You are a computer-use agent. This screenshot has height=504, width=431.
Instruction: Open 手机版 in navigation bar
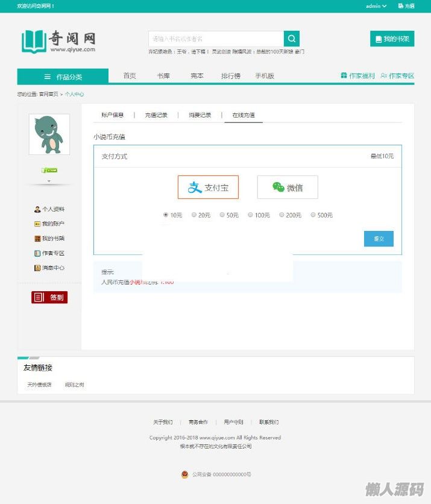tap(265, 76)
